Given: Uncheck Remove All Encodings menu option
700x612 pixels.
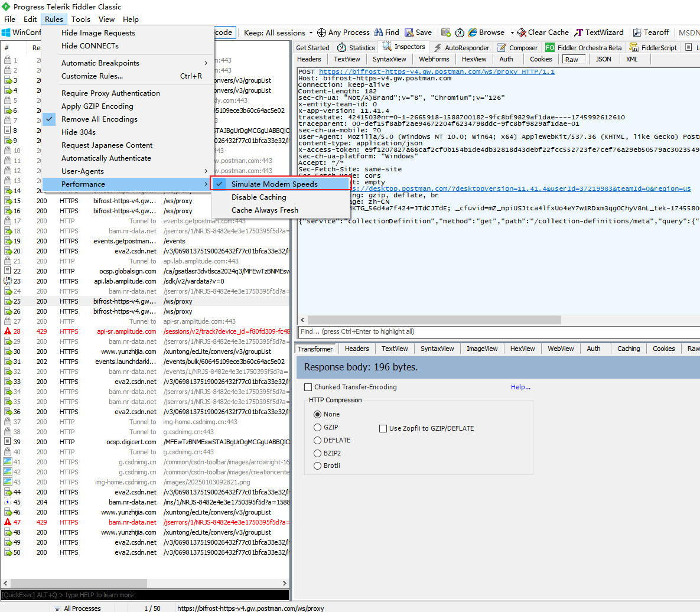Looking at the screenshot, I should click(x=127, y=119).
